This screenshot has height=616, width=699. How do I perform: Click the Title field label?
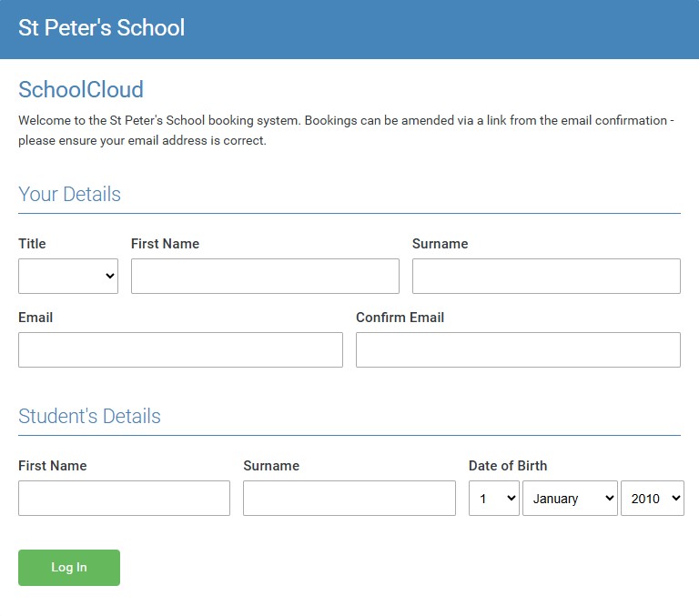coord(32,244)
